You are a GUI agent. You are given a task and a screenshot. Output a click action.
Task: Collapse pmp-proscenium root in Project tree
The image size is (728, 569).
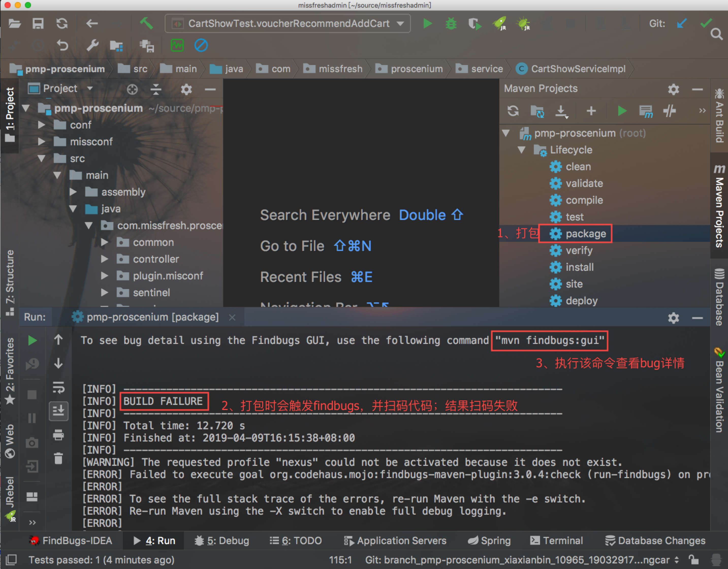(x=26, y=108)
